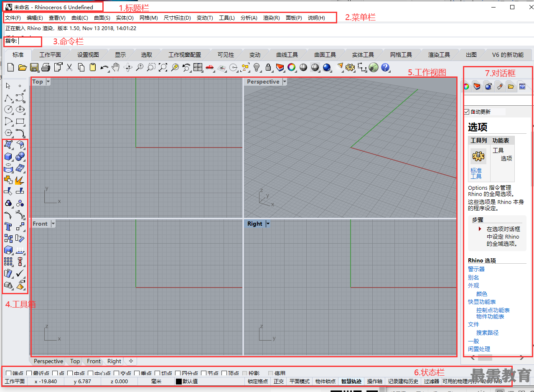
Task: Click the Cut scissors icon
Action: [x=70, y=67]
